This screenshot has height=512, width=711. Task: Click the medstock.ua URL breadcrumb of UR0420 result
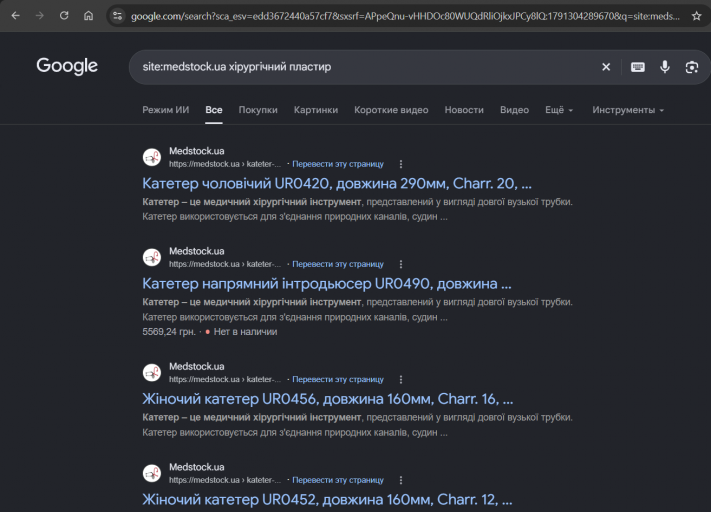tap(225, 164)
